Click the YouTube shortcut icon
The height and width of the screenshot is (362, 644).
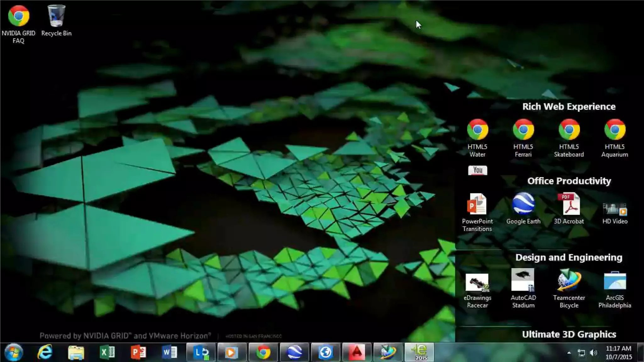(x=477, y=170)
